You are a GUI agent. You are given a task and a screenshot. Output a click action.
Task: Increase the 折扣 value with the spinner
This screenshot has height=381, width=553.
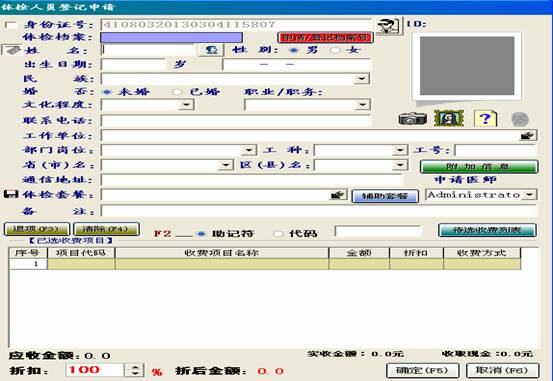(135, 367)
